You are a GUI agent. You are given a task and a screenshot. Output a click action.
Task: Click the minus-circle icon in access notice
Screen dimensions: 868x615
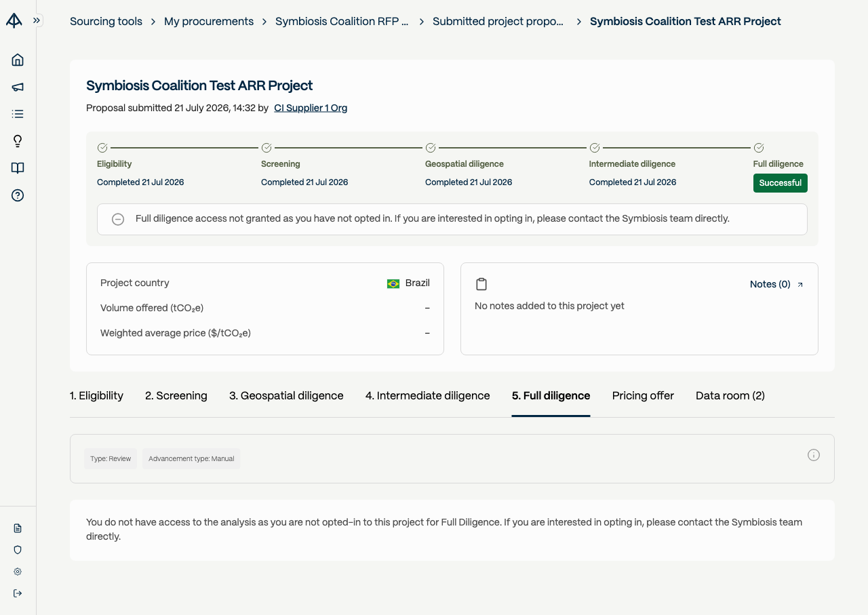[x=118, y=219]
